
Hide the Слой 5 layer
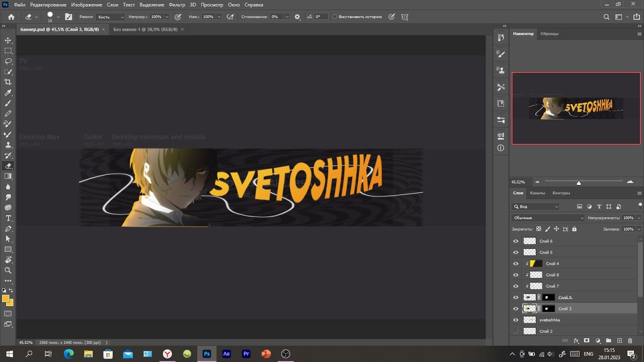[516, 252]
